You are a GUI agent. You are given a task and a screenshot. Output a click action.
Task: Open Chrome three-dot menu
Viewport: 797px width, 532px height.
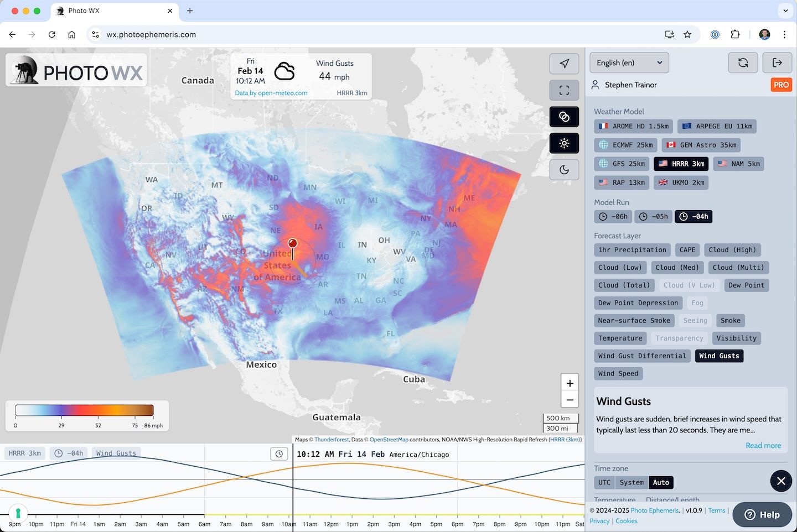[x=784, y=34]
